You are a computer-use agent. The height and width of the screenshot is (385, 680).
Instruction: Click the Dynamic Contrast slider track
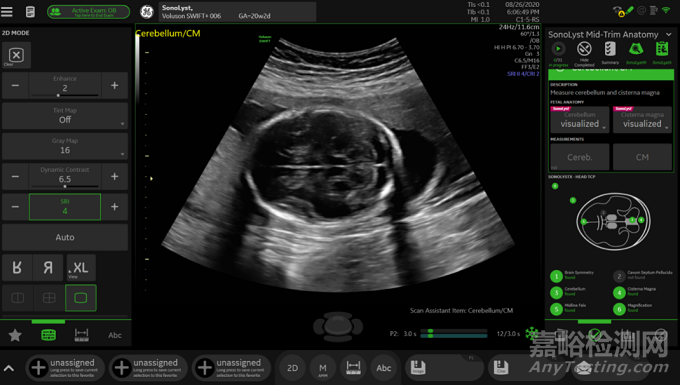click(x=65, y=186)
